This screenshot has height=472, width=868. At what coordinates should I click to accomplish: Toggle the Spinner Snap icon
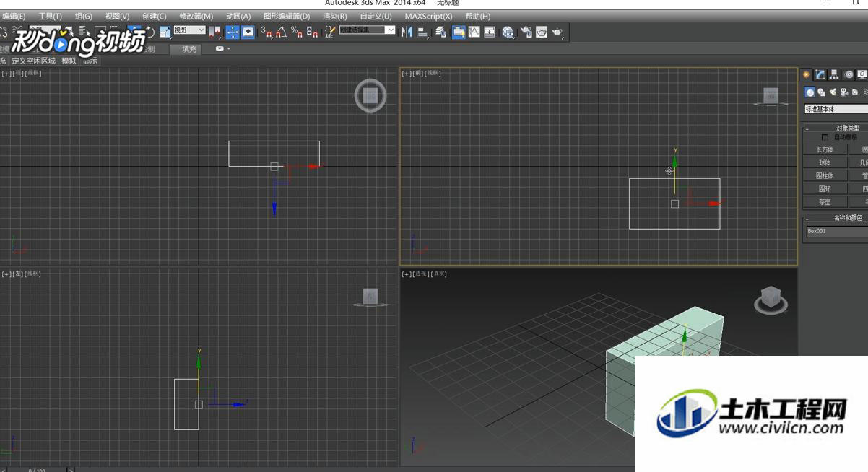(x=312, y=32)
